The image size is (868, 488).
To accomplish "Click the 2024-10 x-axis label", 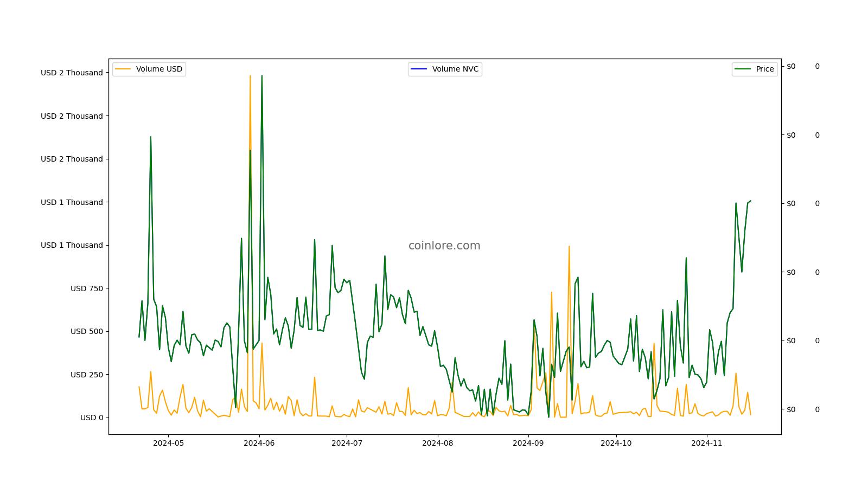I will [x=616, y=443].
